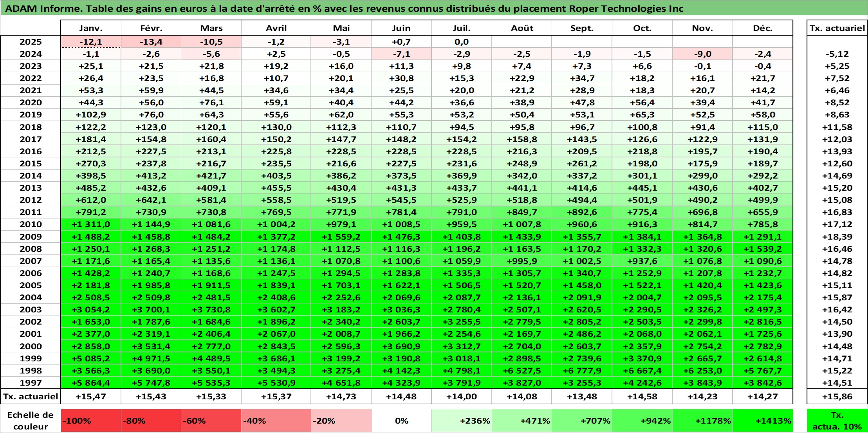This screenshot has height=433, width=868.
Task: Click the Tx. actuariel column header on the right
Action: pos(837,28)
